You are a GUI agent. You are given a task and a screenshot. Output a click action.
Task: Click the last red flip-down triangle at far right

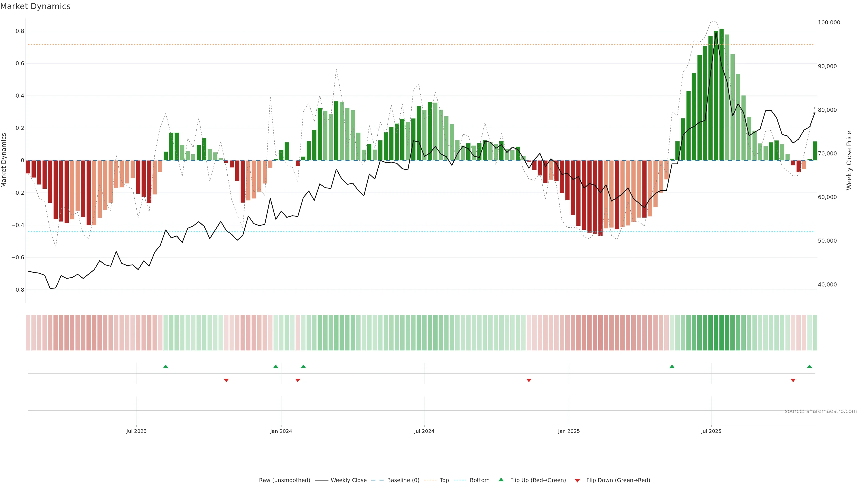pyautogui.click(x=793, y=380)
